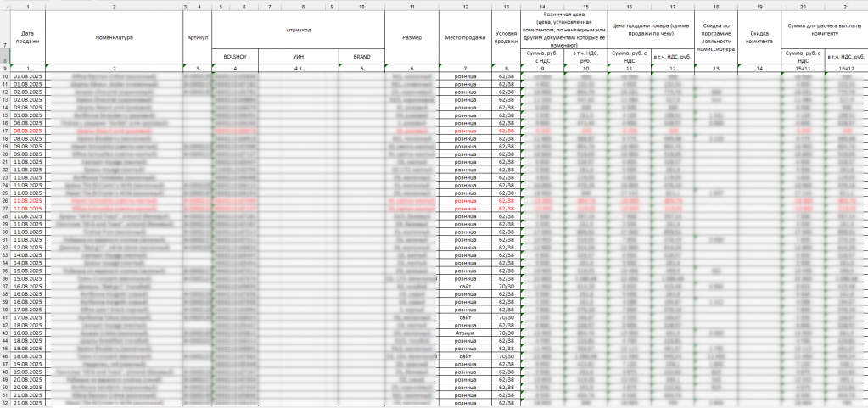This screenshot has height=408, width=868.
Task: Select row header 17 of the red row
Action: pos(4,131)
